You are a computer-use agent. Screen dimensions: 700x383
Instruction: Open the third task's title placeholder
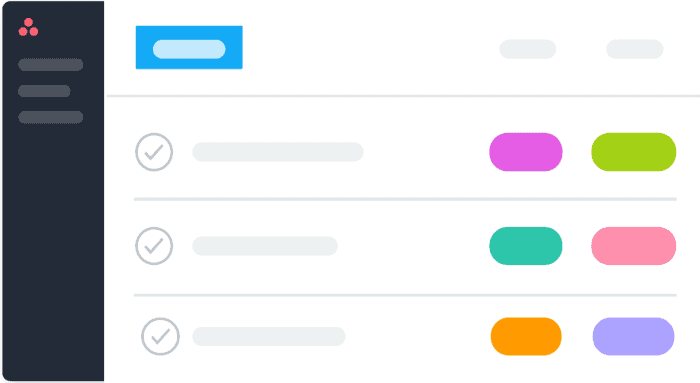[x=269, y=336]
